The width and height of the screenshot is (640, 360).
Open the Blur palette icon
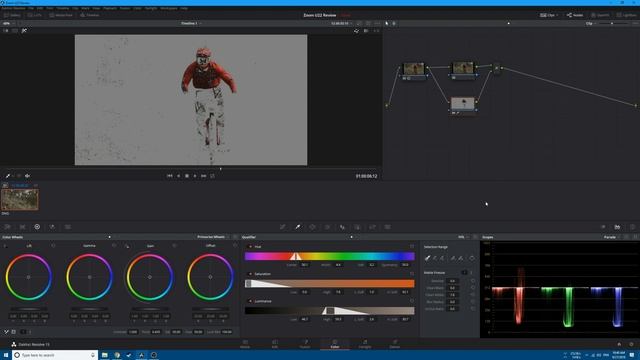(342, 227)
